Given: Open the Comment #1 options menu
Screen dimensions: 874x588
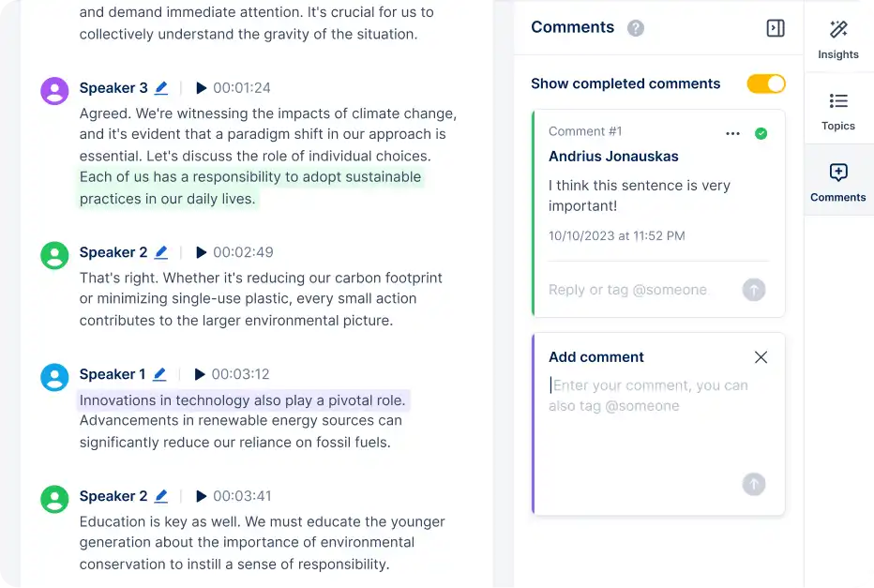Looking at the screenshot, I should (x=732, y=134).
